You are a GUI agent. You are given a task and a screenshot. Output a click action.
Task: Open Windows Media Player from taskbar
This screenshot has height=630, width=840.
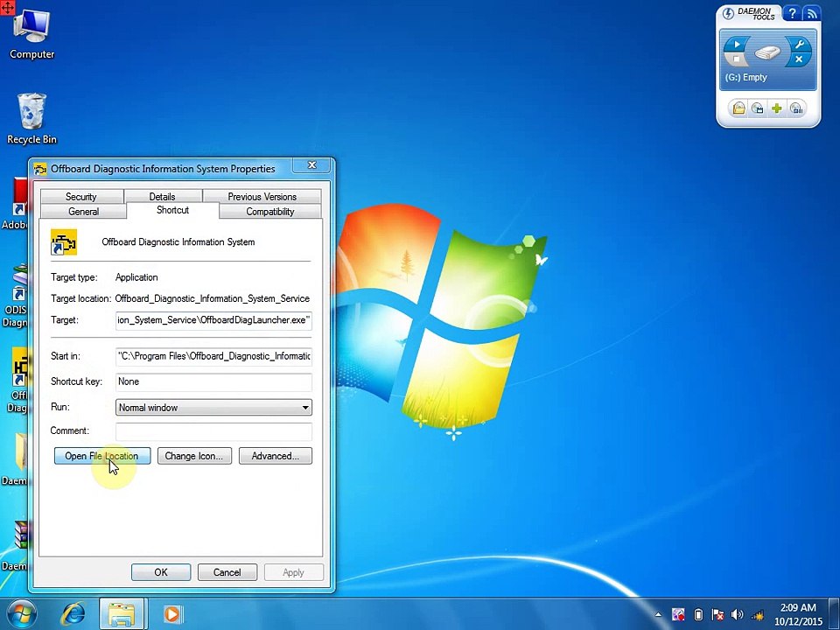[172, 614]
